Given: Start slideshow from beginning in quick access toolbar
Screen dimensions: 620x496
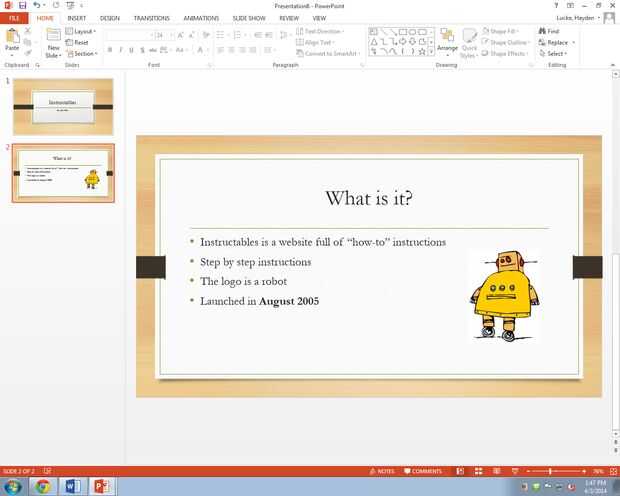Looking at the screenshot, I should 70,6.
